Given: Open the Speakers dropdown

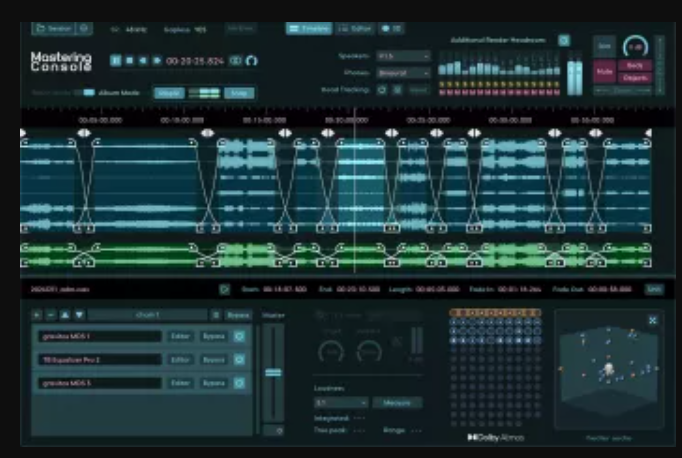Looking at the screenshot, I should pyautogui.click(x=404, y=56).
